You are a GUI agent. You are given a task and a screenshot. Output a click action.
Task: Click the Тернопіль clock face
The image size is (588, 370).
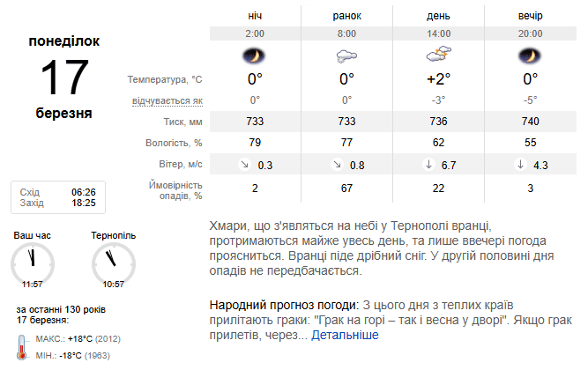click(113, 264)
